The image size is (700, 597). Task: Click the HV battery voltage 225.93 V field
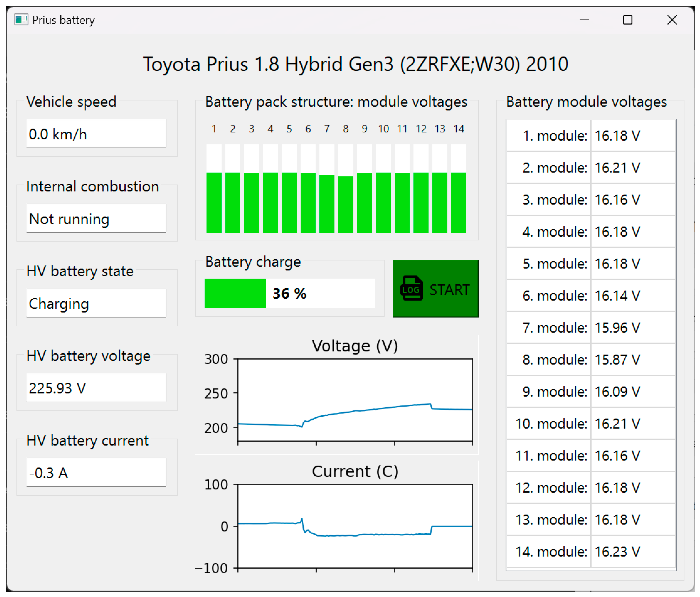tap(96, 388)
